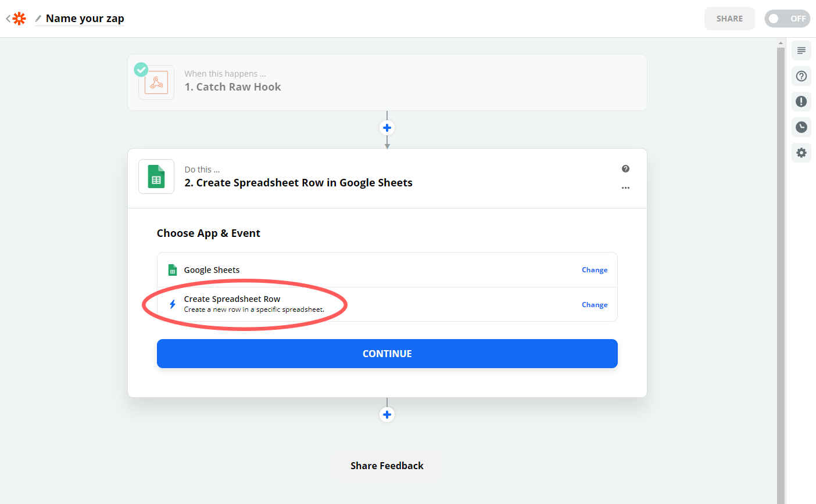Open the question mark help on step 2
This screenshot has height=504, width=816.
point(625,168)
